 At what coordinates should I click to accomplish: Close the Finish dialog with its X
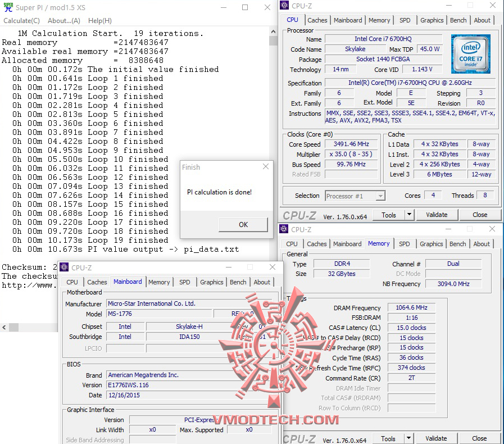coord(266,166)
